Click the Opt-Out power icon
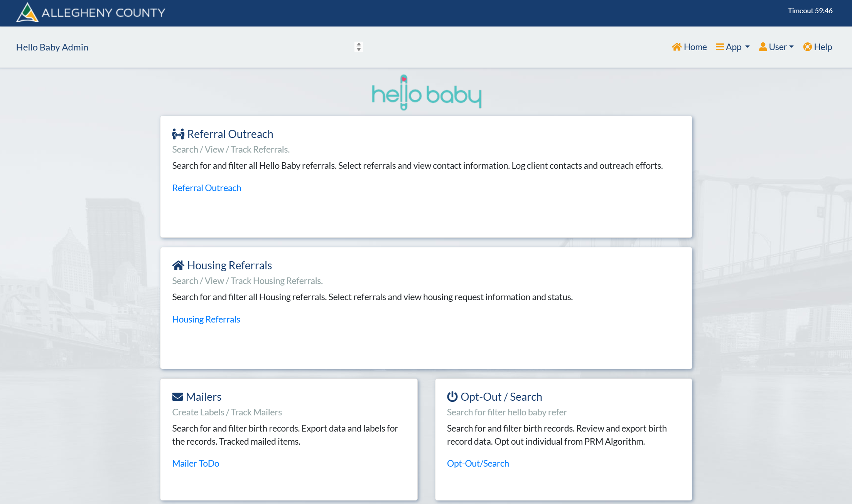 (x=452, y=396)
